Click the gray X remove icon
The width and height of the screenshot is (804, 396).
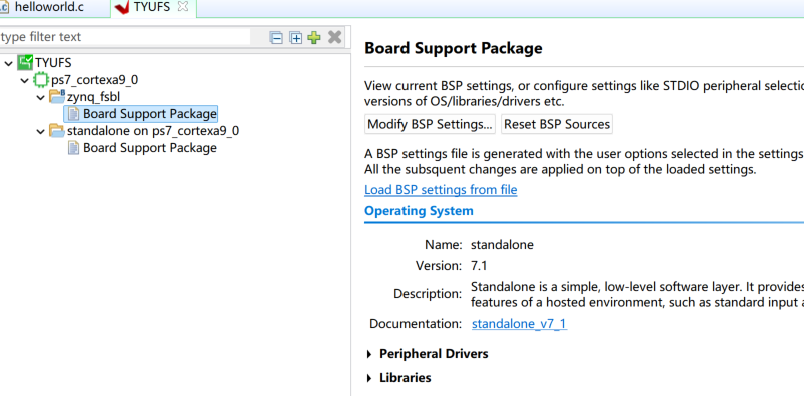click(334, 37)
